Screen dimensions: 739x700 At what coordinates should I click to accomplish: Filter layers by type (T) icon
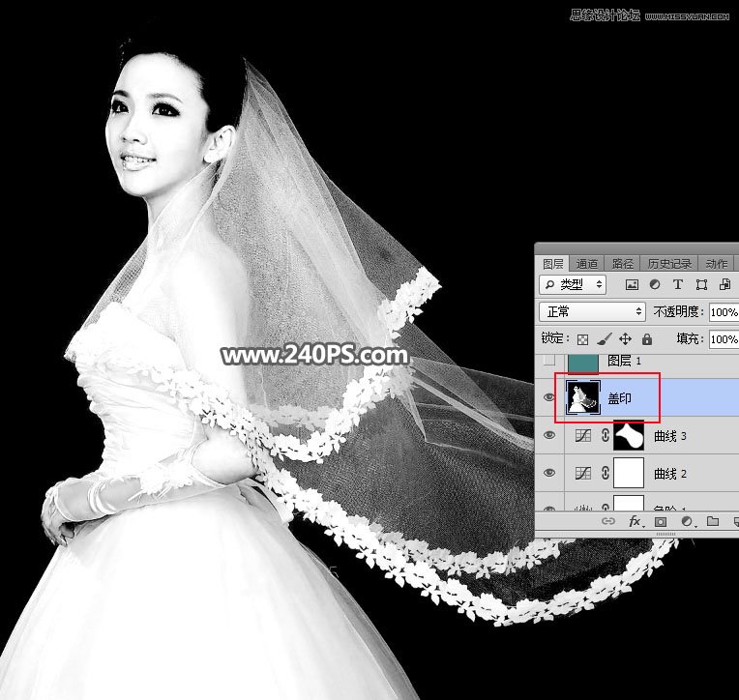pos(678,284)
